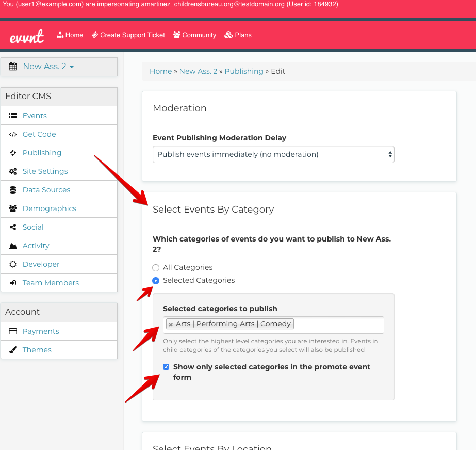Open Events in the Editor CMS sidebar
This screenshot has width=476, height=450.
click(35, 116)
